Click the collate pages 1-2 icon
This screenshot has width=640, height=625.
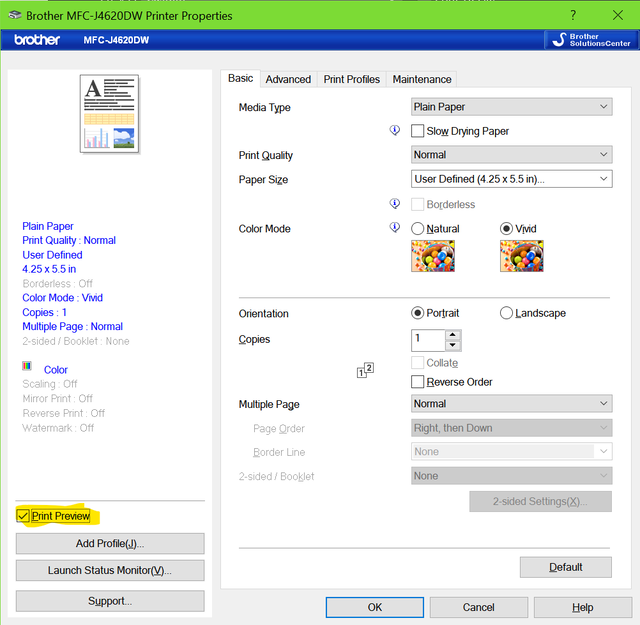point(365,370)
